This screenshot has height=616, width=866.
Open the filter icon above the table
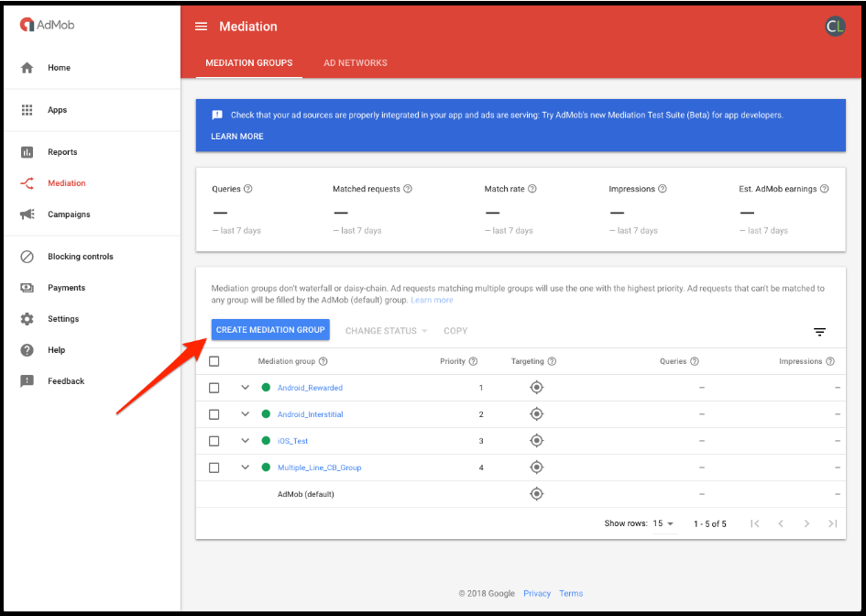[x=819, y=332]
